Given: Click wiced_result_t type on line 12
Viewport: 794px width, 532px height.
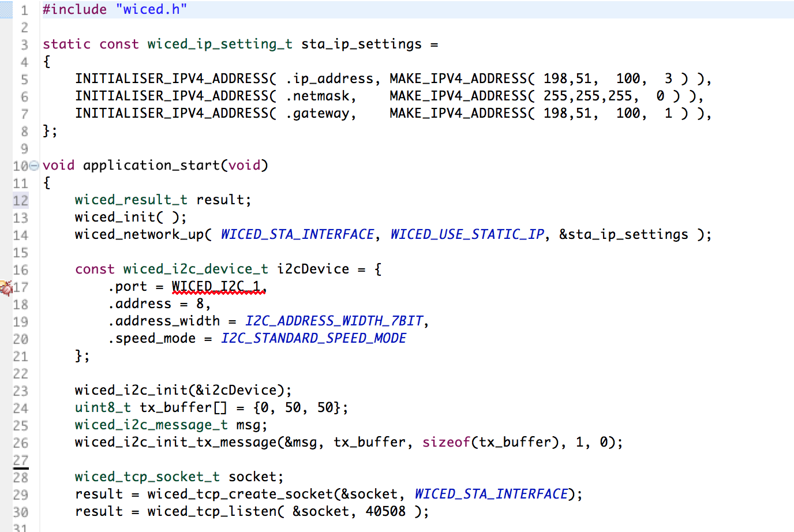Looking at the screenshot, I should point(131,200).
